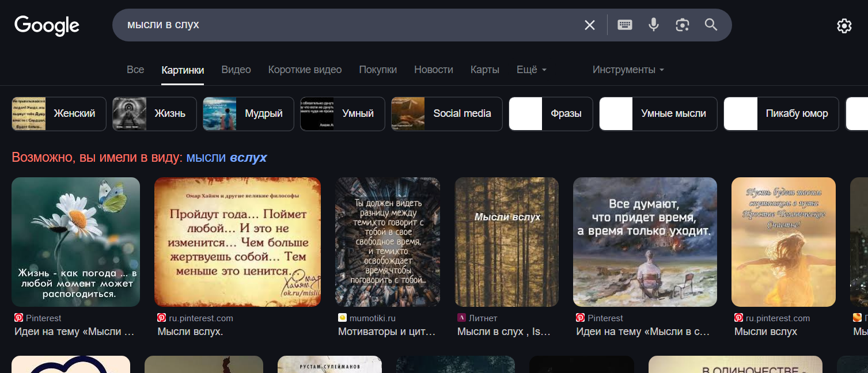Filter by the Умные мысли chip
Image resolution: width=868 pixels, height=373 pixels.
(658, 114)
